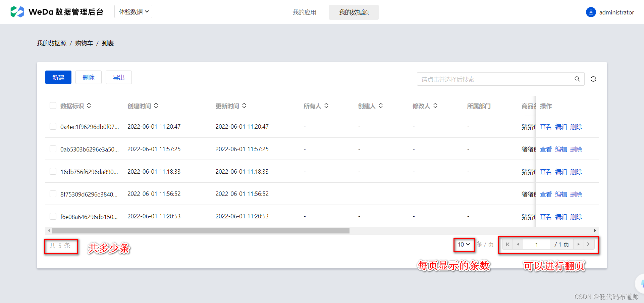The image size is (644, 303).
Task: Click the toolbar 删除 button
Action: click(x=89, y=77)
